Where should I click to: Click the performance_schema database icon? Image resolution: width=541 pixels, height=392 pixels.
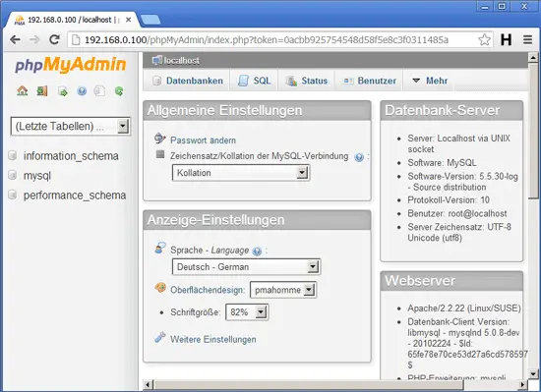(13, 195)
